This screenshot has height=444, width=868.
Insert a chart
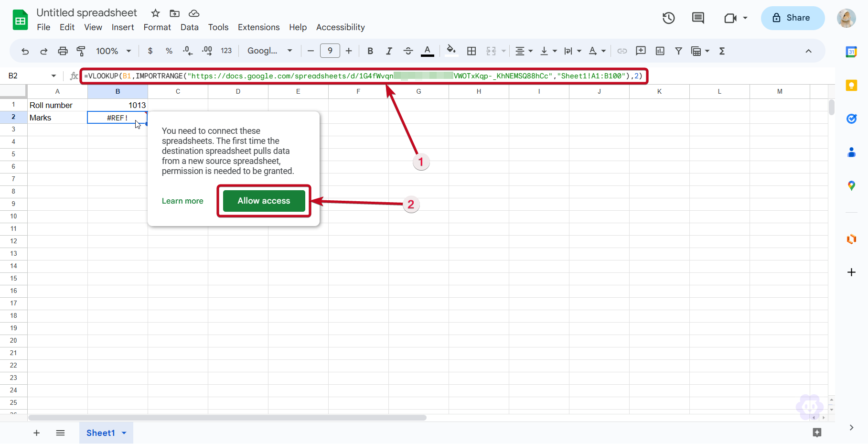pos(660,51)
